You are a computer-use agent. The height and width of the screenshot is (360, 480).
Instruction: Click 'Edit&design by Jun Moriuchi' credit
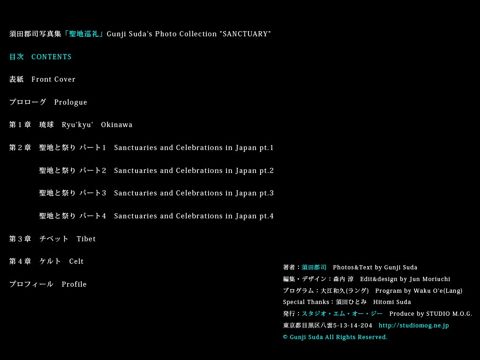click(x=405, y=279)
